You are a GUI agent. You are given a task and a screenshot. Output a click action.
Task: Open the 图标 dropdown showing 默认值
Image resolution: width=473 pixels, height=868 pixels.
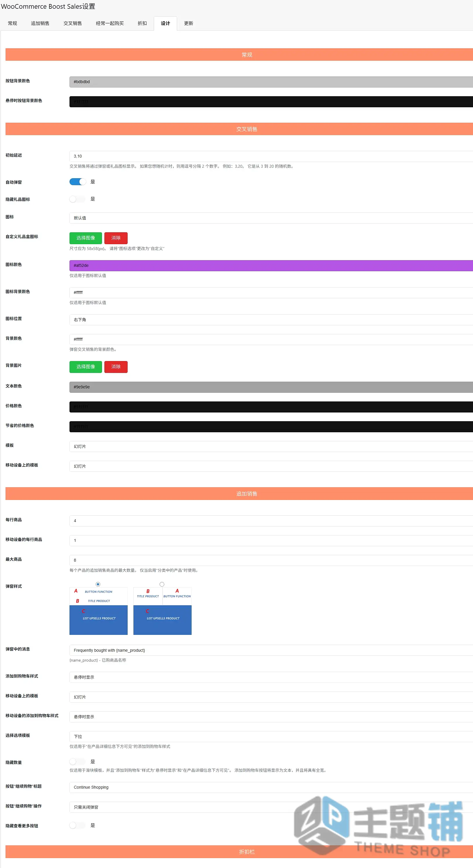[x=271, y=218]
